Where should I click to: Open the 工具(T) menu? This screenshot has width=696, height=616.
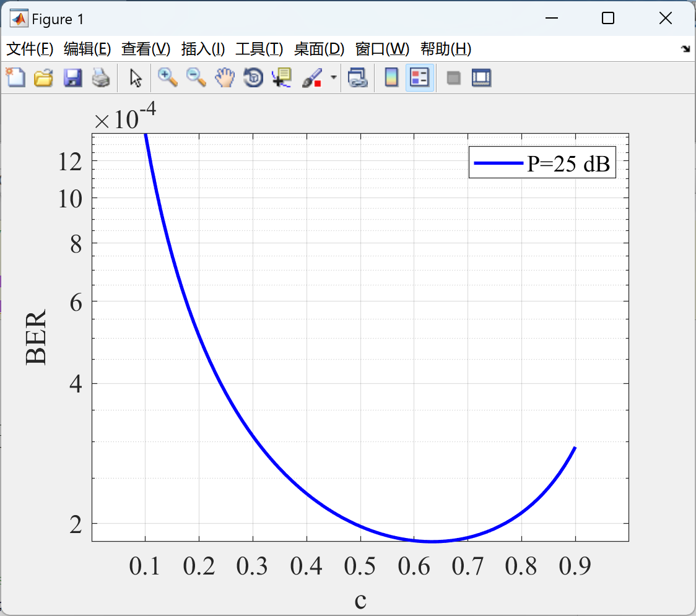[259, 49]
